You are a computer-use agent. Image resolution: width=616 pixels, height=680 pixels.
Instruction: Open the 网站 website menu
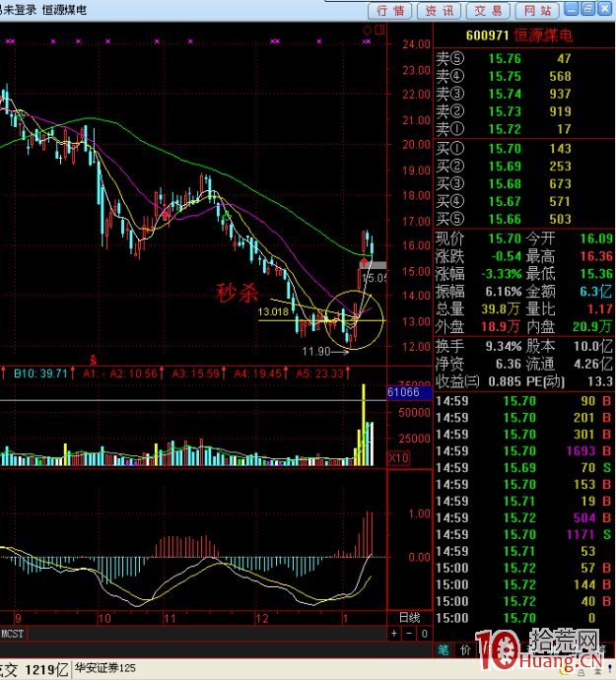tap(537, 11)
